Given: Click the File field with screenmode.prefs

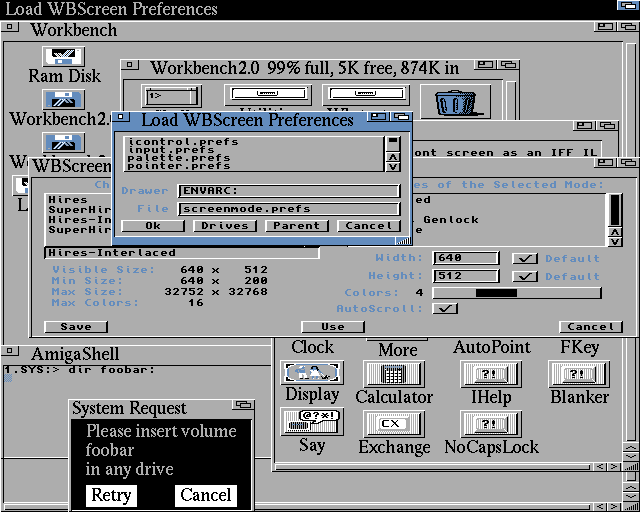Looking at the screenshot, I should click(289, 209).
